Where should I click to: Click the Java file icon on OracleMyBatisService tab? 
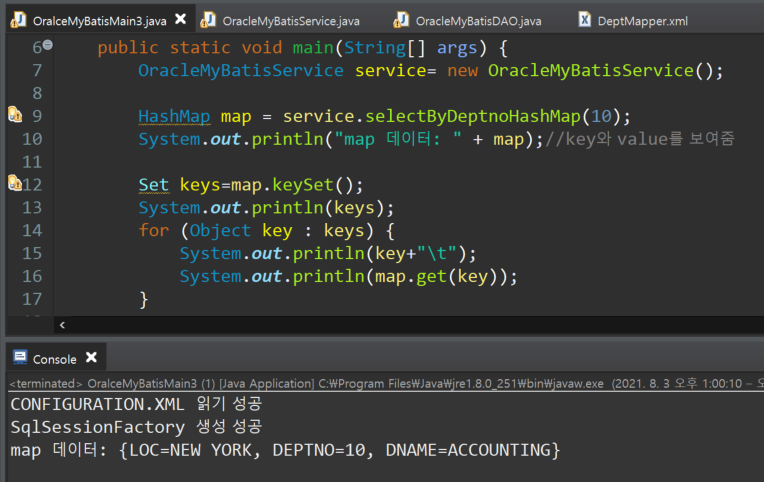(x=208, y=19)
